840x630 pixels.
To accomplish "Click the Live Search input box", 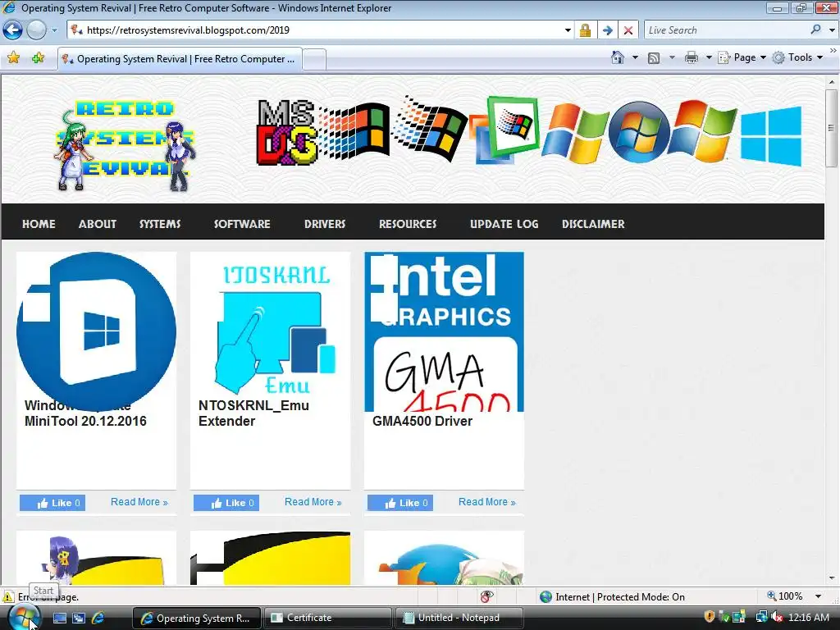I will [x=726, y=30].
